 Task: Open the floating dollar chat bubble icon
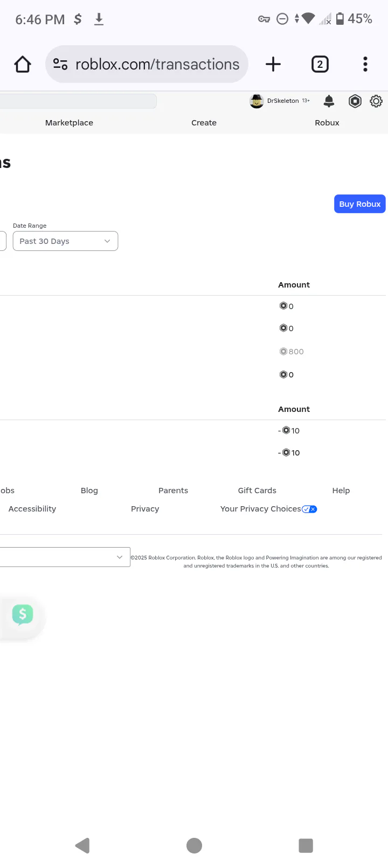coord(23,614)
